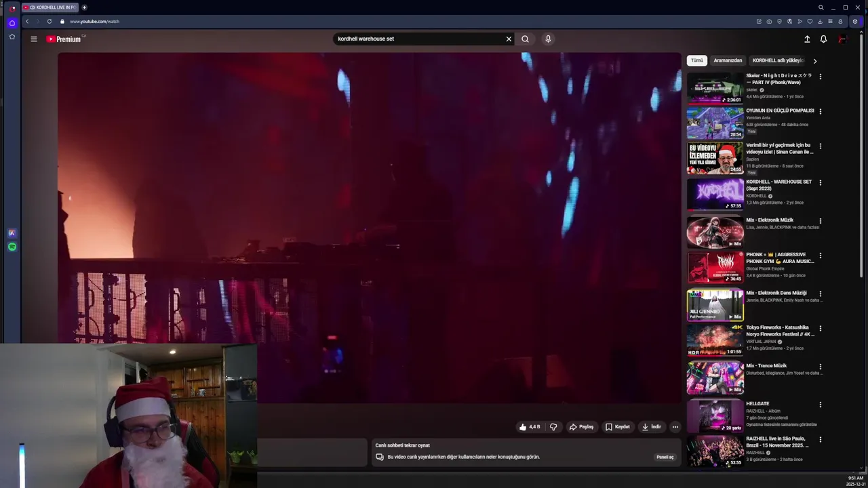The image size is (868, 488).
Task: Save video using Kaydet button
Action: tap(618, 427)
